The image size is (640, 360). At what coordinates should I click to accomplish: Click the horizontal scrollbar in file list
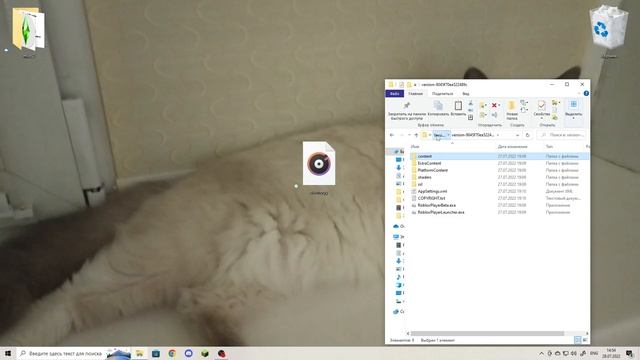coord(487,333)
